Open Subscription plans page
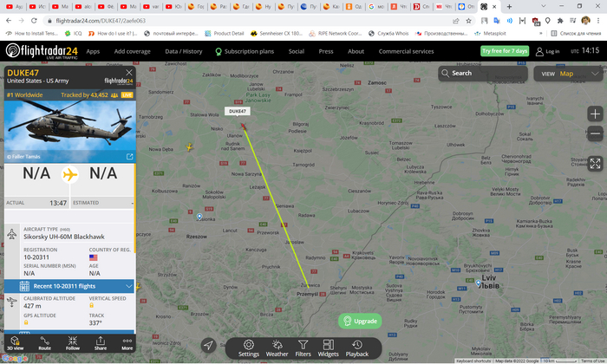607x364 pixels. pos(245,51)
